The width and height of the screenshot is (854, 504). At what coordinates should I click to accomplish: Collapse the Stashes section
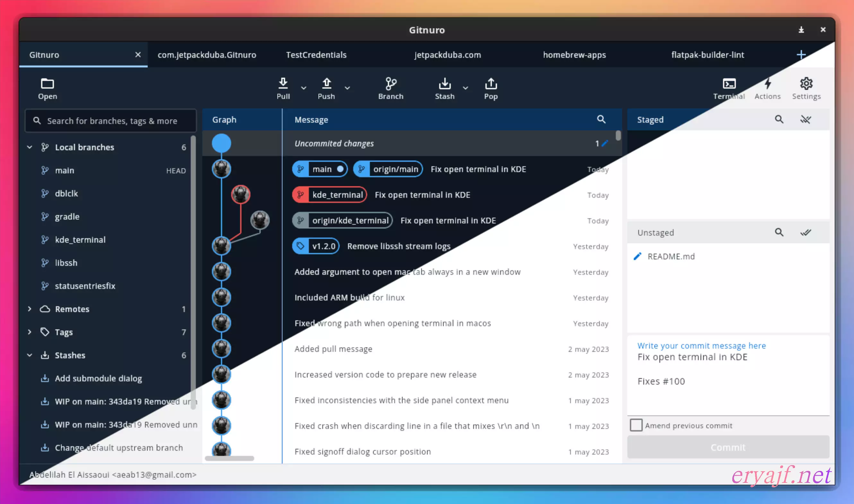[30, 355]
